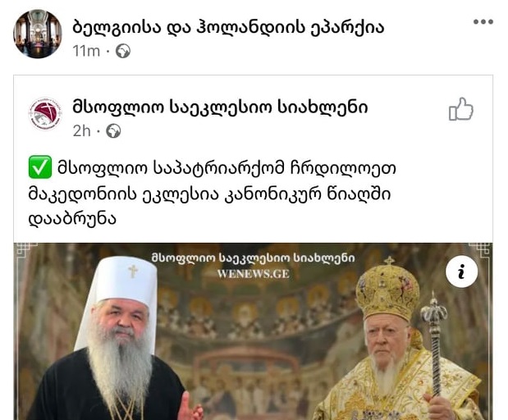Screen dimensions: 508x420
Task: Open the three-dot post options menu
Action: (483, 21)
